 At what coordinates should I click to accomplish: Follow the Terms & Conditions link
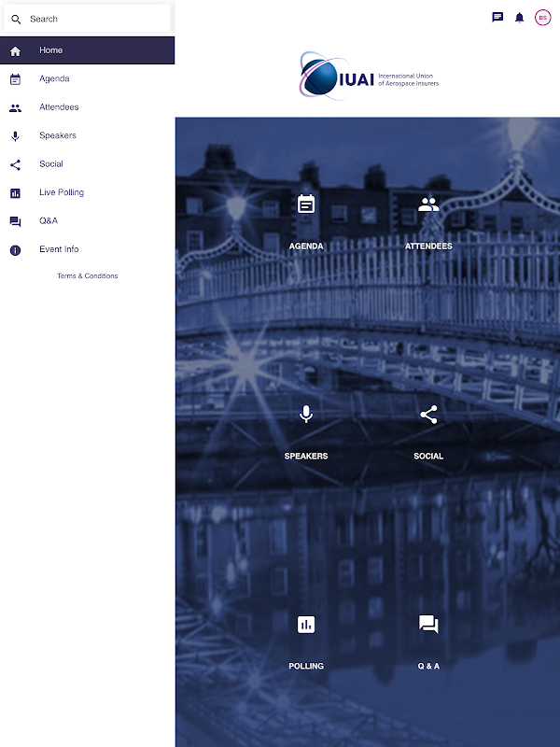pyautogui.click(x=87, y=275)
